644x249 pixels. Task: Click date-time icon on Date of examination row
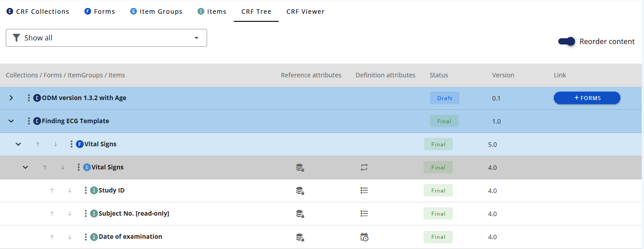[x=364, y=237]
